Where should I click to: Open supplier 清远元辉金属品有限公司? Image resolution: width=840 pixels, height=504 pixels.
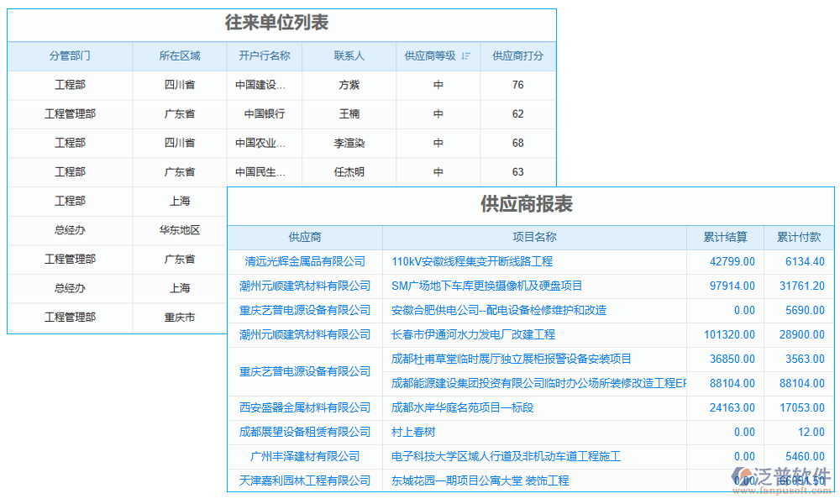306,261
